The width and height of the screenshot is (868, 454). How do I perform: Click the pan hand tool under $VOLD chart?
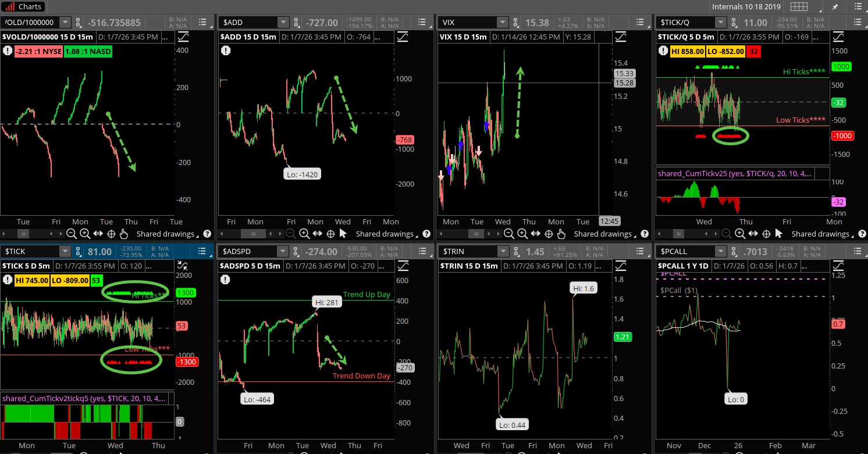pos(123,234)
